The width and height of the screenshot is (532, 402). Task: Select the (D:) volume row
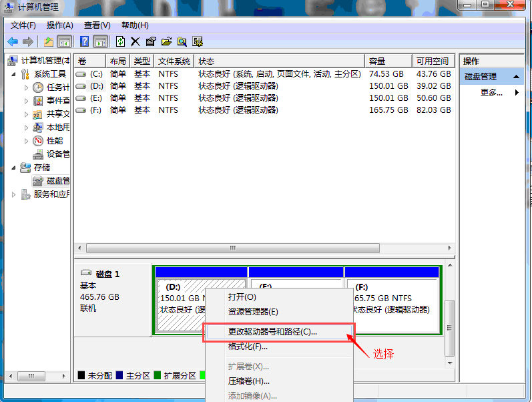(x=264, y=86)
